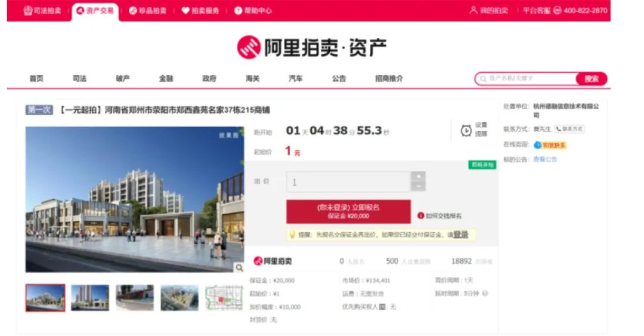This screenshot has width=644, height=336.
Task: Decrease bid with the minus stepper
Action: tap(418, 187)
